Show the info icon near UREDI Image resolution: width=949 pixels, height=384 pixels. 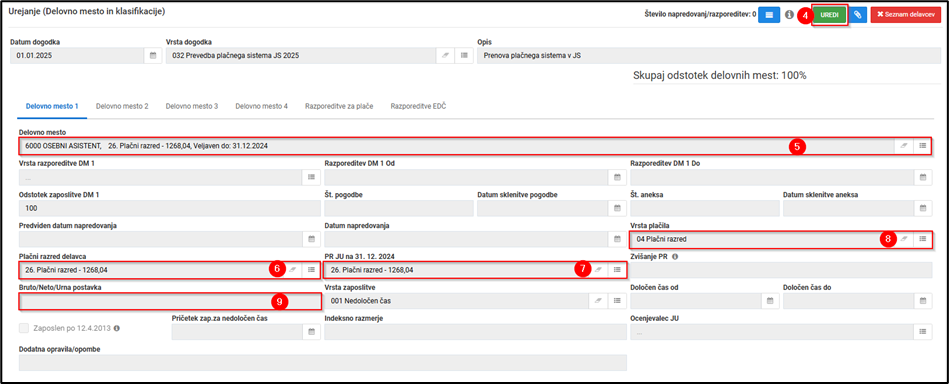coord(789,15)
